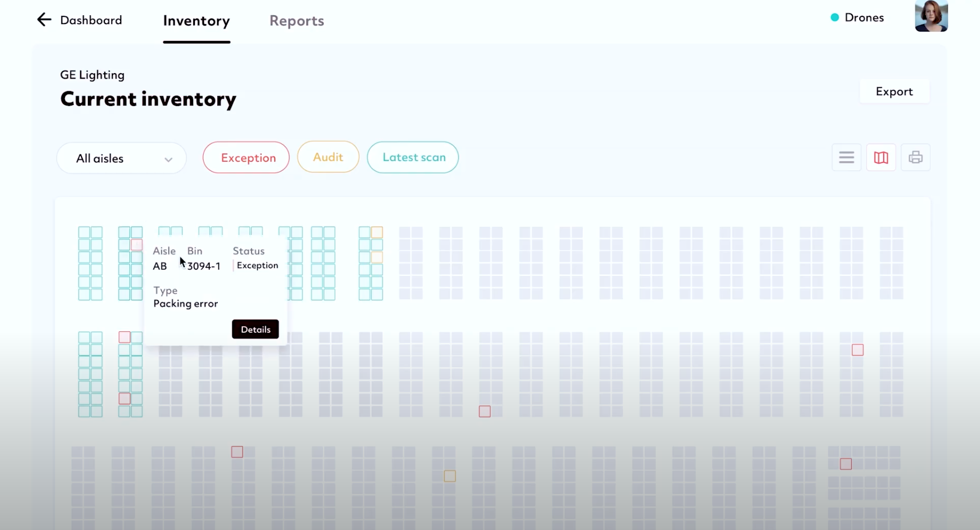The width and height of the screenshot is (980, 530).
Task: Click the print icon
Action: point(916,158)
